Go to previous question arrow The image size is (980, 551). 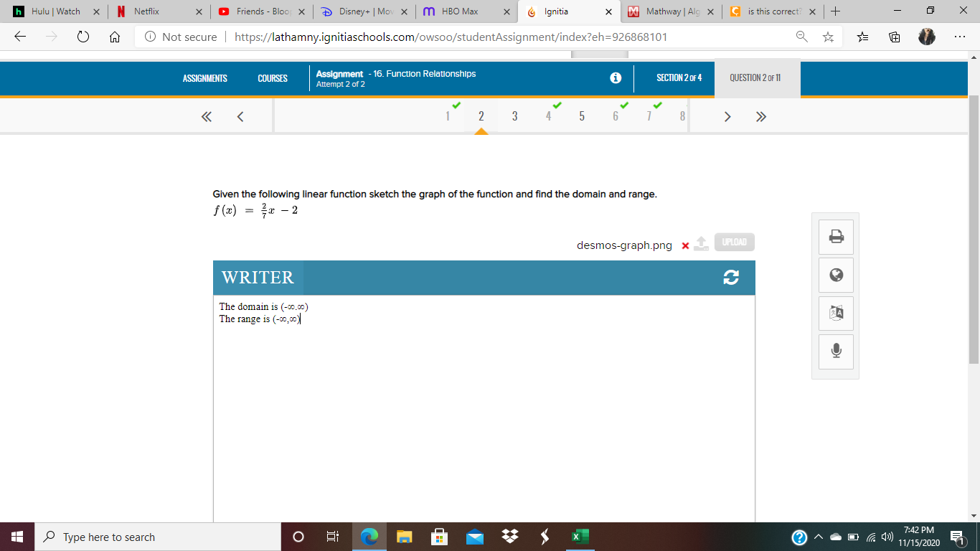coord(240,116)
